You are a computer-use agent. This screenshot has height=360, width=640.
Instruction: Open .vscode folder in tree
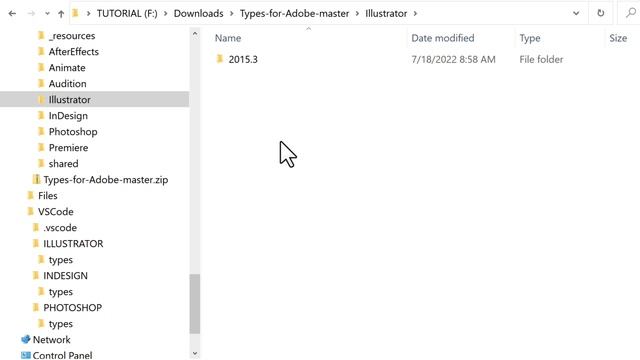click(60, 228)
